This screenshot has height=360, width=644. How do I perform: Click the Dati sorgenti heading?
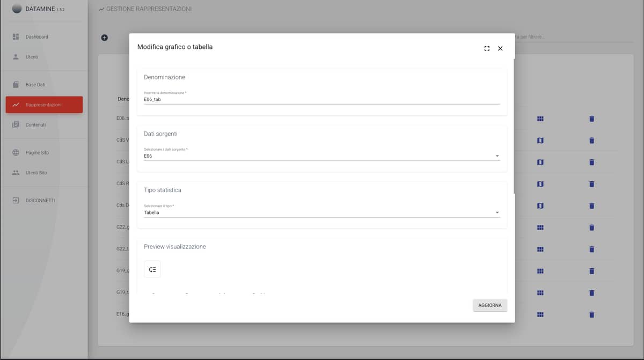click(x=160, y=134)
